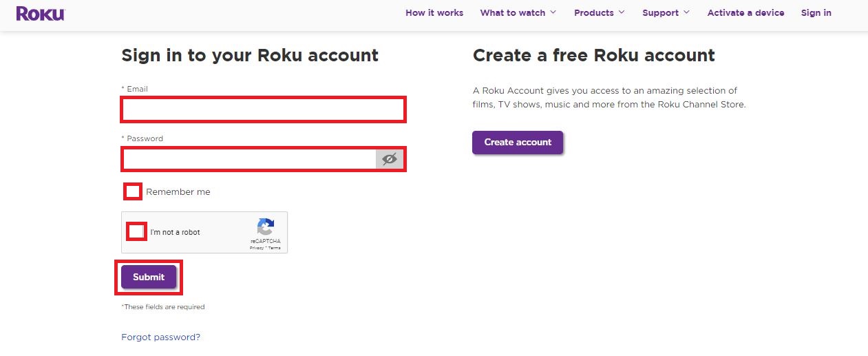Image resolution: width=868 pixels, height=356 pixels.
Task: Expand the Support dropdown menu
Action: coord(666,12)
